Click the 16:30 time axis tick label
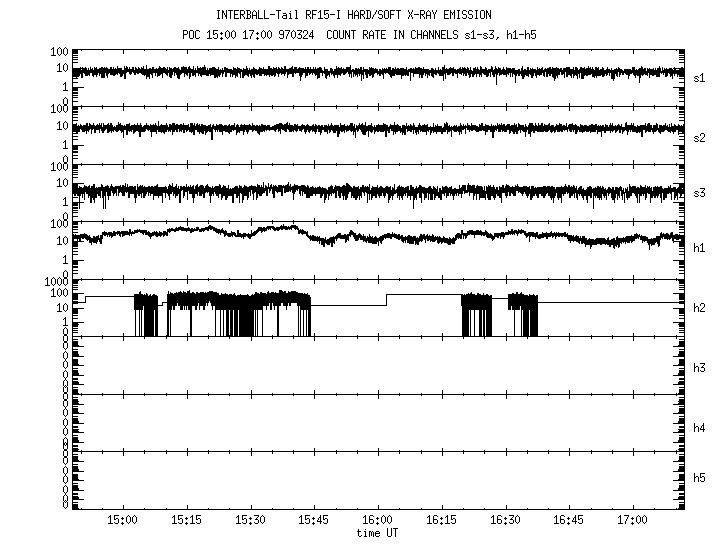 [x=506, y=521]
